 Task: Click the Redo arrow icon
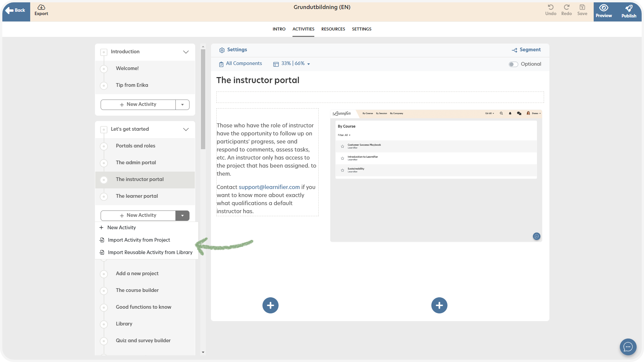566,7
